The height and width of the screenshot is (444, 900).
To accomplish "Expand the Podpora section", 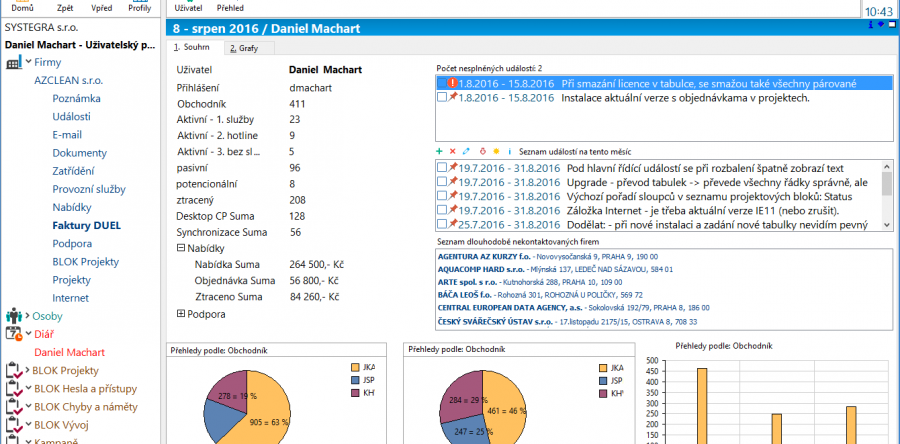I will coord(180,314).
